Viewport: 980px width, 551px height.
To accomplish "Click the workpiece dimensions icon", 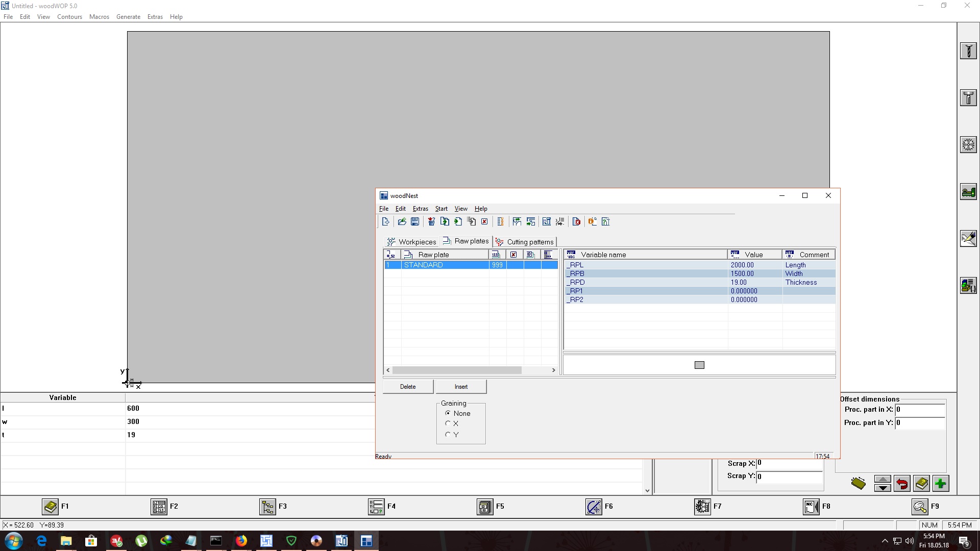I will coord(859,483).
